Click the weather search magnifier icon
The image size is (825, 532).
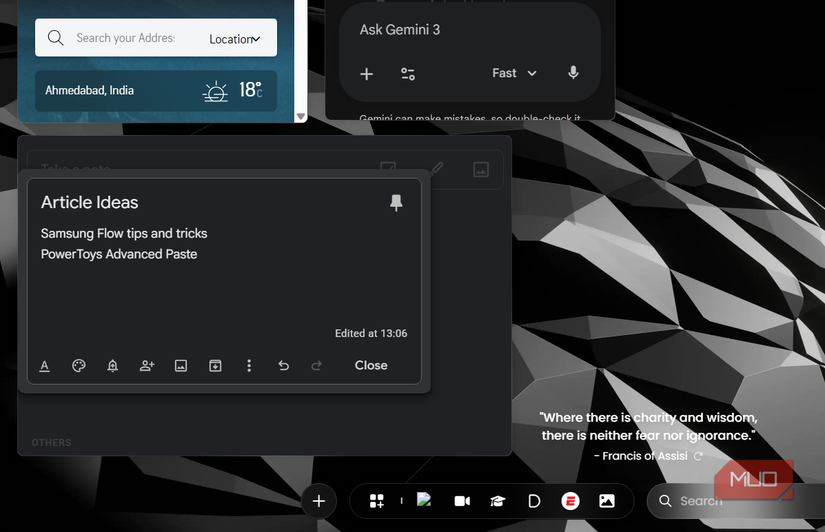click(55, 38)
